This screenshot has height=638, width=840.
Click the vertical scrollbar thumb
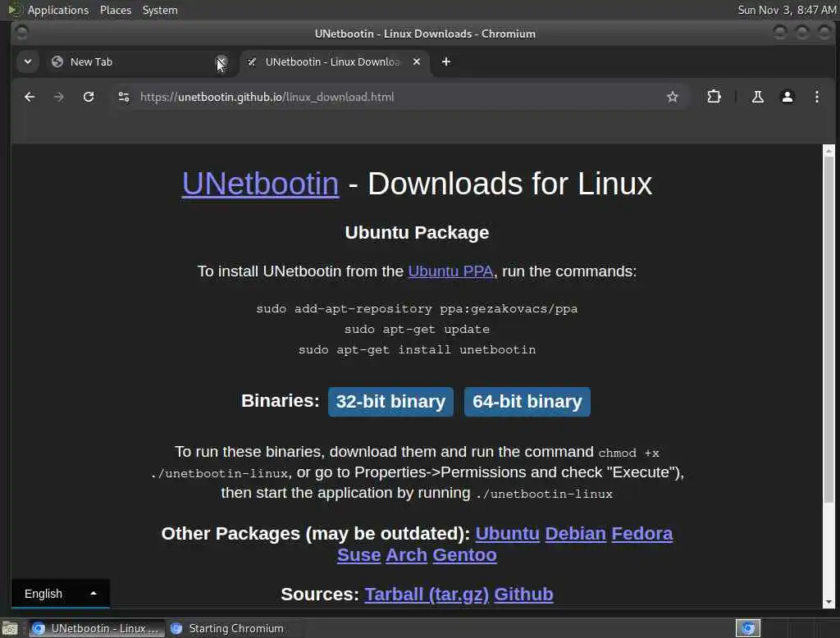pyautogui.click(x=829, y=329)
